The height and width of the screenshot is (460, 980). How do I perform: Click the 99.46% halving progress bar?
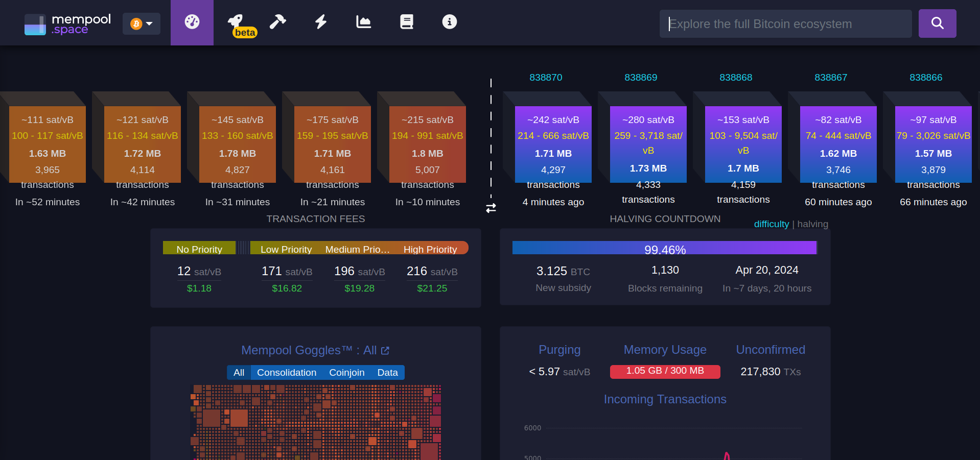tap(664, 248)
